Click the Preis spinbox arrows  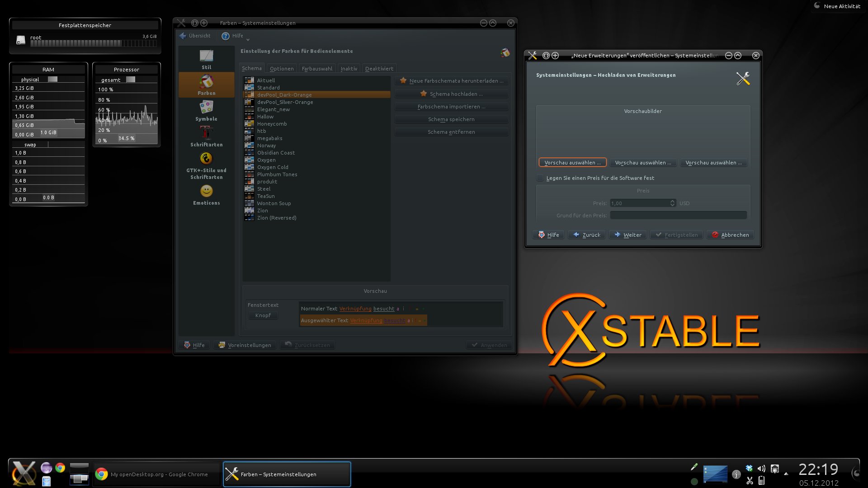tap(672, 203)
